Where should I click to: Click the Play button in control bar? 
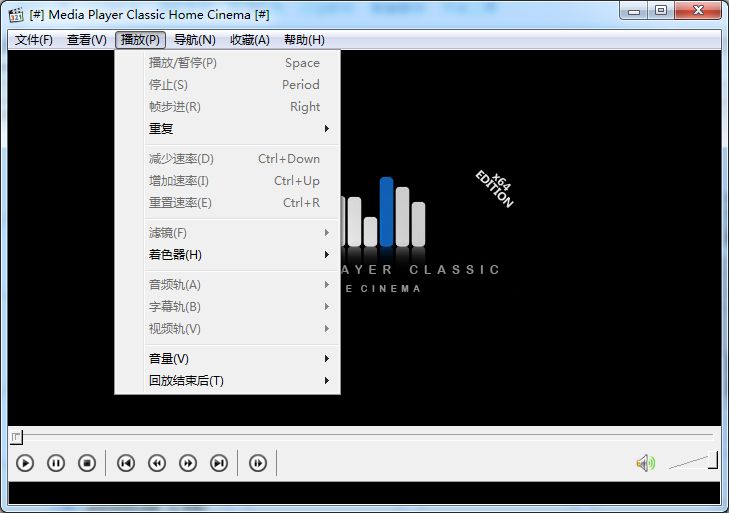(x=25, y=463)
